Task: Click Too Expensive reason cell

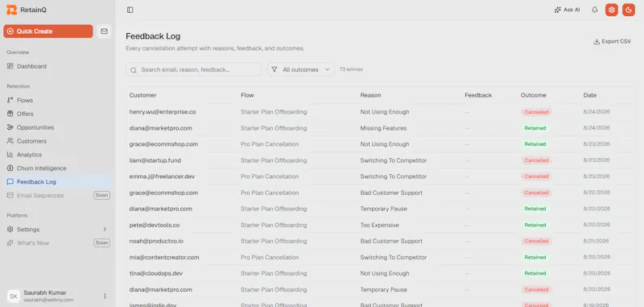Action: tap(379, 226)
